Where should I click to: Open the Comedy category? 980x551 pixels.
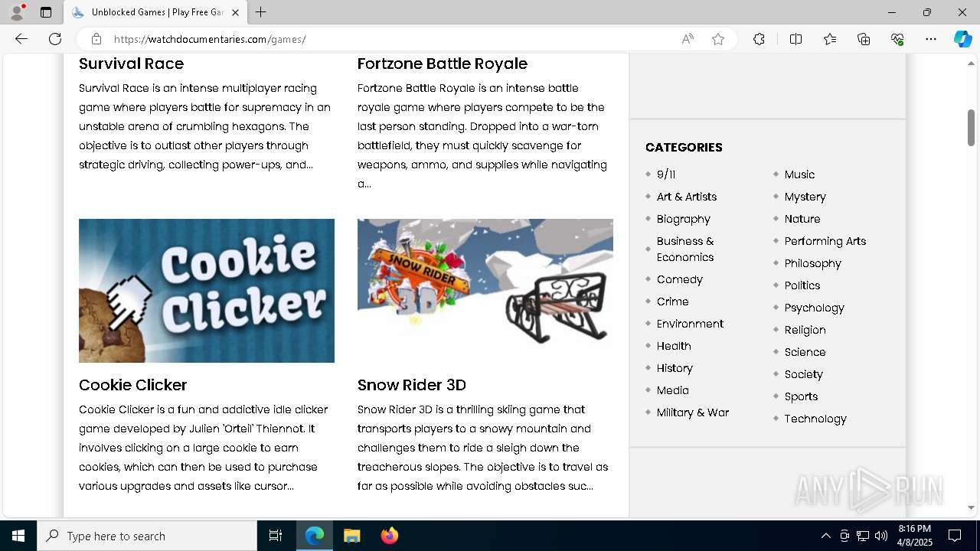point(680,279)
